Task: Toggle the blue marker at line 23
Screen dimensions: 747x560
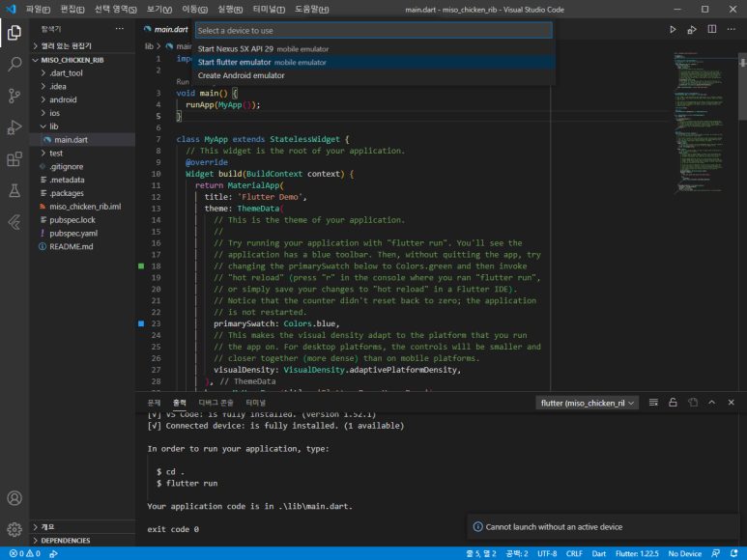Action: pyautogui.click(x=141, y=323)
